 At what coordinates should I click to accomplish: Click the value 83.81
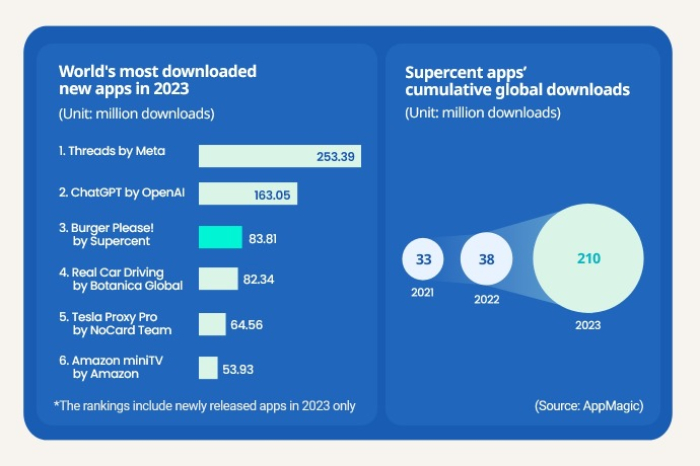[262, 239]
